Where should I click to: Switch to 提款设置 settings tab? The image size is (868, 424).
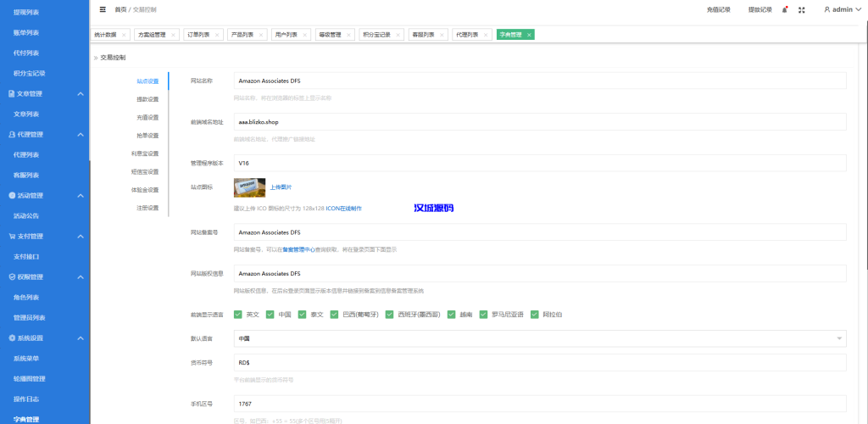(x=147, y=99)
